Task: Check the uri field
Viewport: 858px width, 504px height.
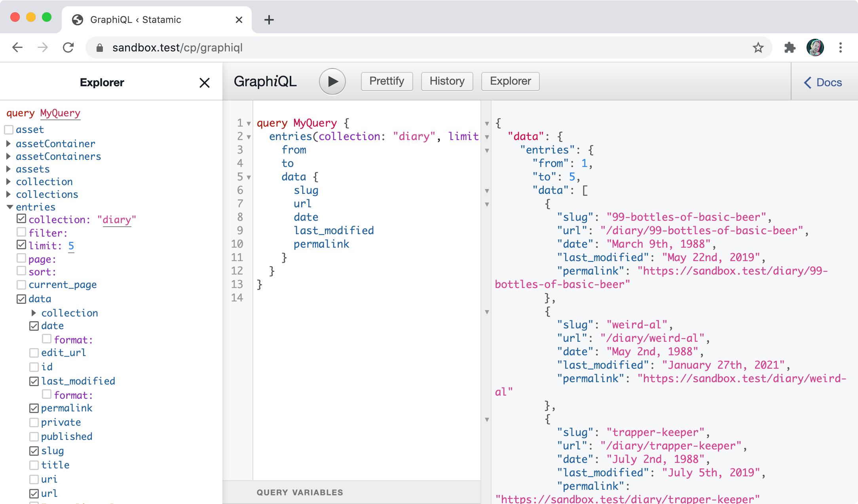Action: pyautogui.click(x=34, y=479)
